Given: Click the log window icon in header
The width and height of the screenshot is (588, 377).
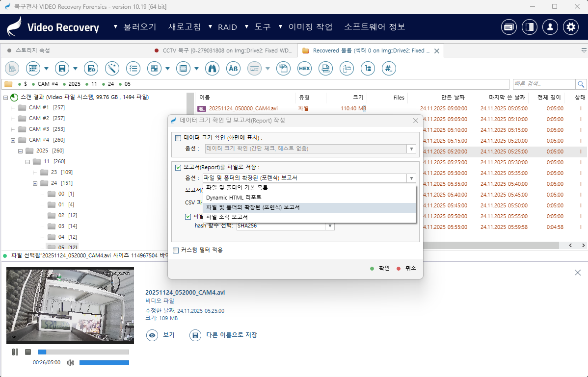Looking at the screenshot, I should tap(509, 27).
